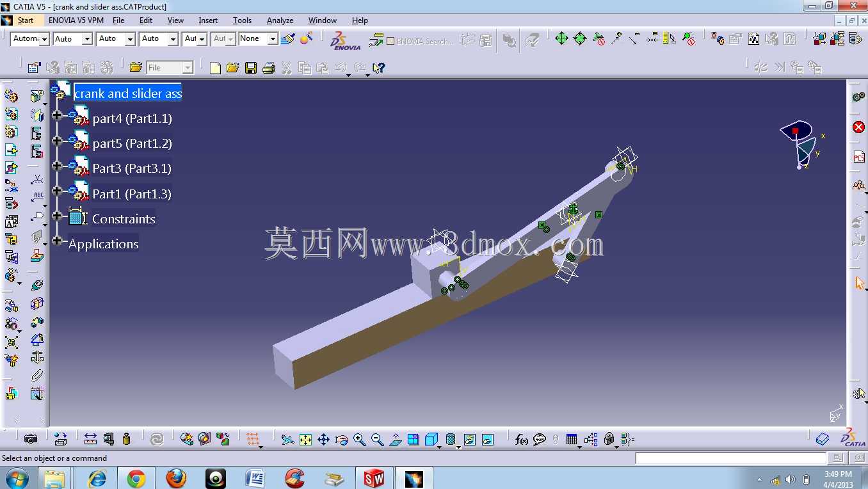The height and width of the screenshot is (489, 868).
Task: Click the Measure Item icon
Action: (108, 439)
